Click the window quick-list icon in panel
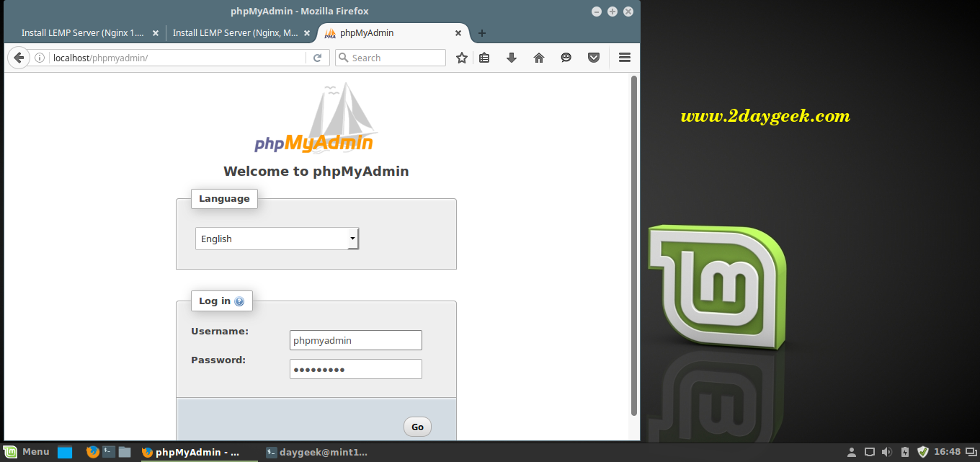 tap(970, 452)
